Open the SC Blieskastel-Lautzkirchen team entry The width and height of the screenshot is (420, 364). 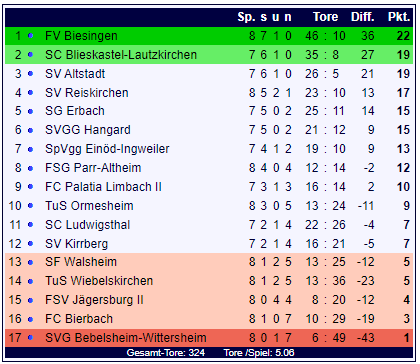tap(121, 55)
